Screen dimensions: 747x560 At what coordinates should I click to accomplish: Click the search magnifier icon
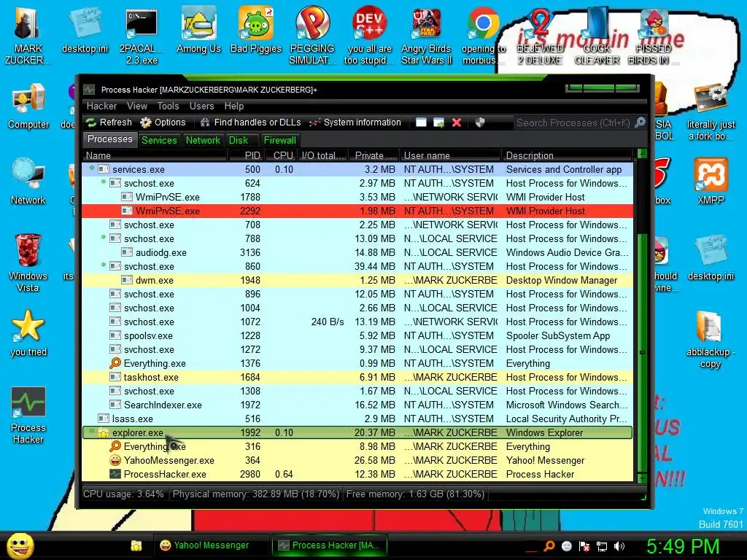coord(640,122)
